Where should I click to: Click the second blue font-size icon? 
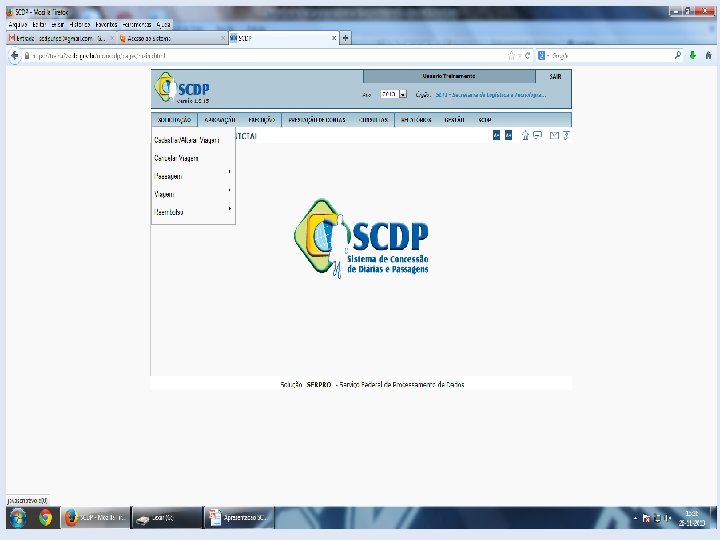point(508,135)
